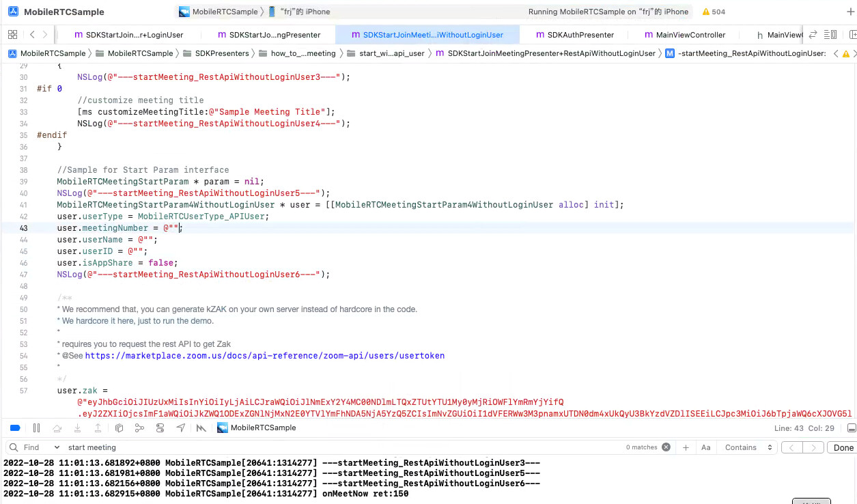The height and width of the screenshot is (504, 857).
Task: Open the Zoom usertoken API reference link
Action: 265,356
